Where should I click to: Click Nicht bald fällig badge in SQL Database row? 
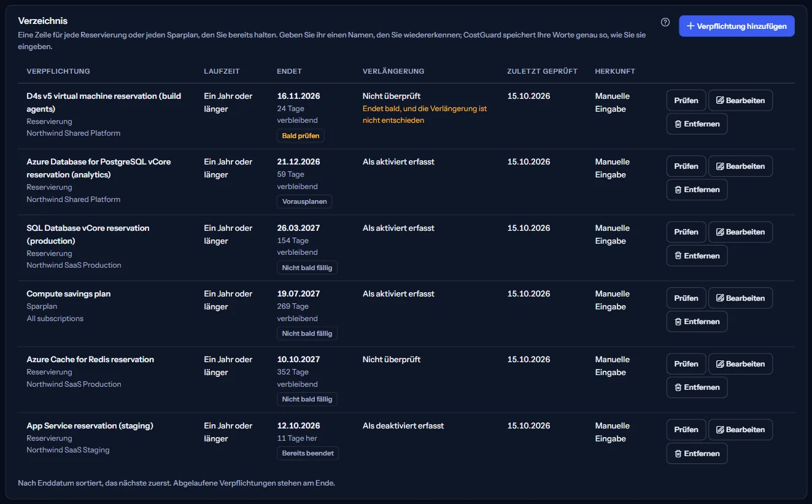tap(307, 268)
